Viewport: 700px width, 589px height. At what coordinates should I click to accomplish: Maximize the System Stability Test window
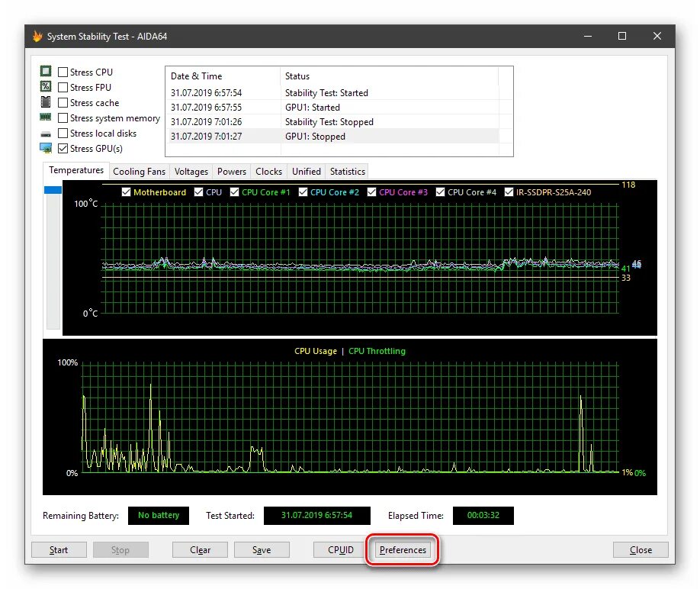tap(622, 36)
